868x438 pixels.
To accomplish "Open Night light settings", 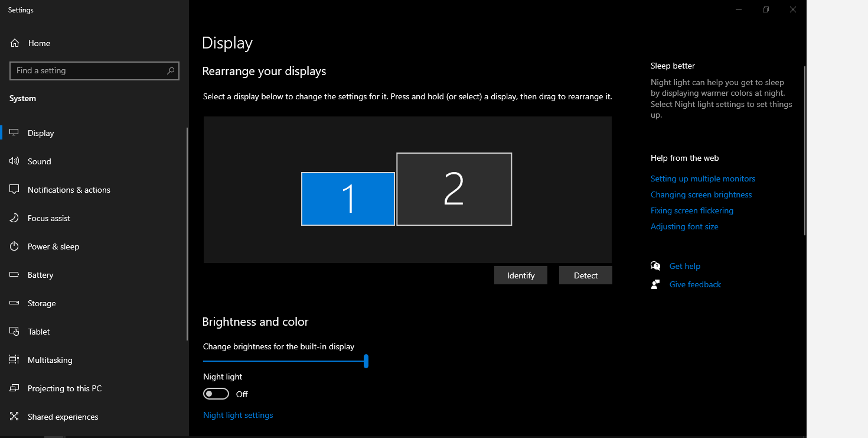I will [x=238, y=414].
